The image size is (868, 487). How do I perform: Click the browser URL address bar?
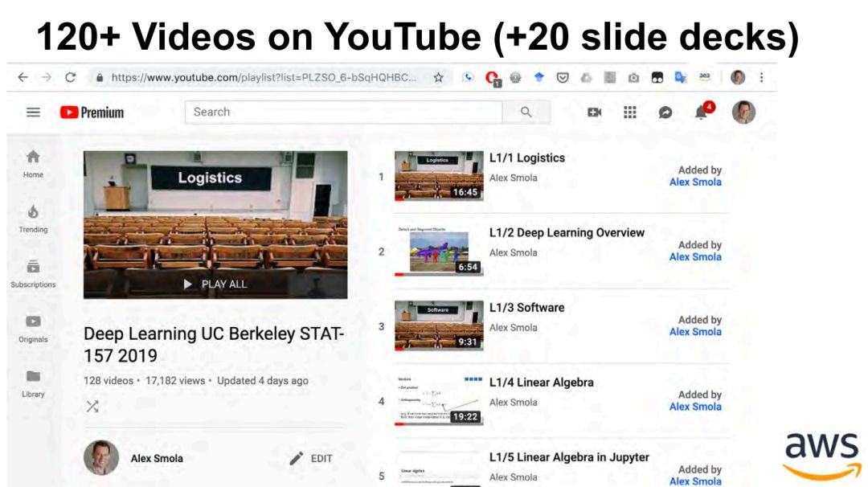point(264,77)
